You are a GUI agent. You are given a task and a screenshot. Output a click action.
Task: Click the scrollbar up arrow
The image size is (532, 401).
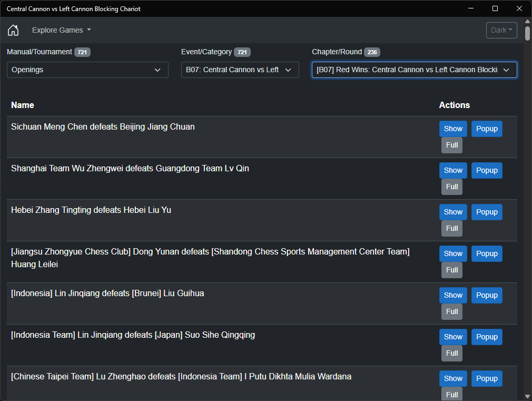click(x=528, y=22)
